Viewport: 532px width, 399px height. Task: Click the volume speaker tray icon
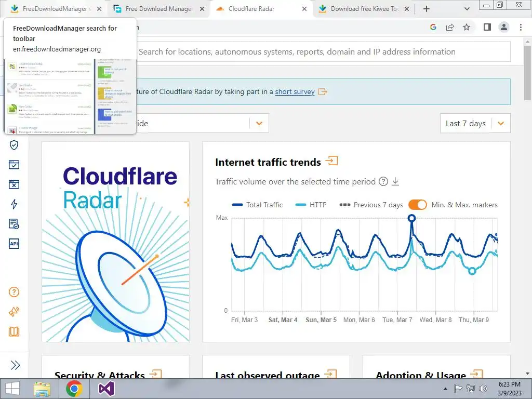[x=483, y=389]
